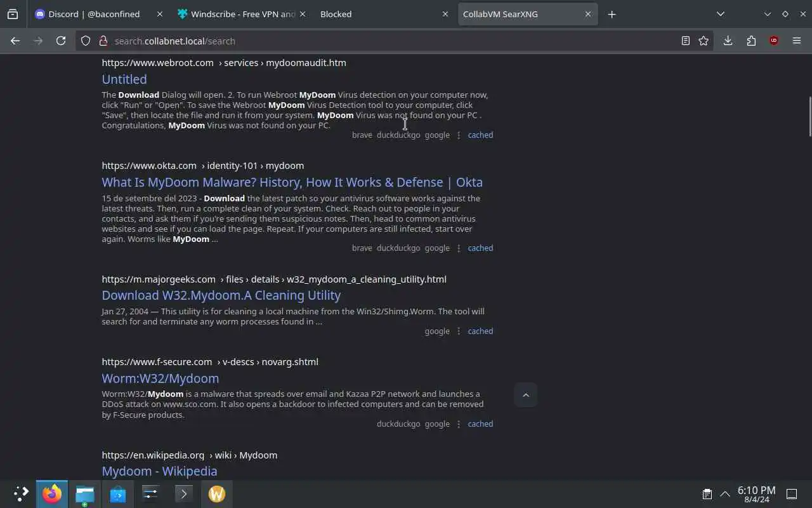Click the show desktop button
This screenshot has width=812, height=508.
[x=792, y=494]
